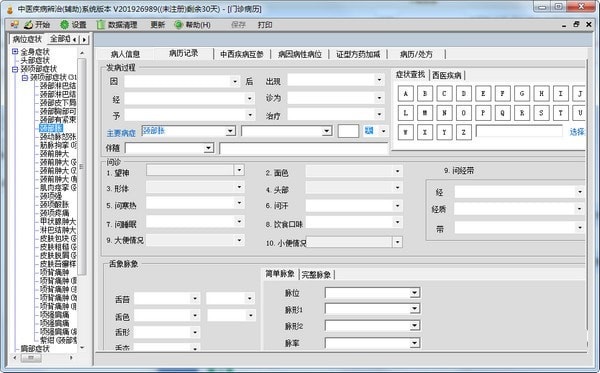Image resolution: width=600 pixels, height=373 pixels.
Task: Collapse the 颈项部症状 tree node
Action: (15, 69)
